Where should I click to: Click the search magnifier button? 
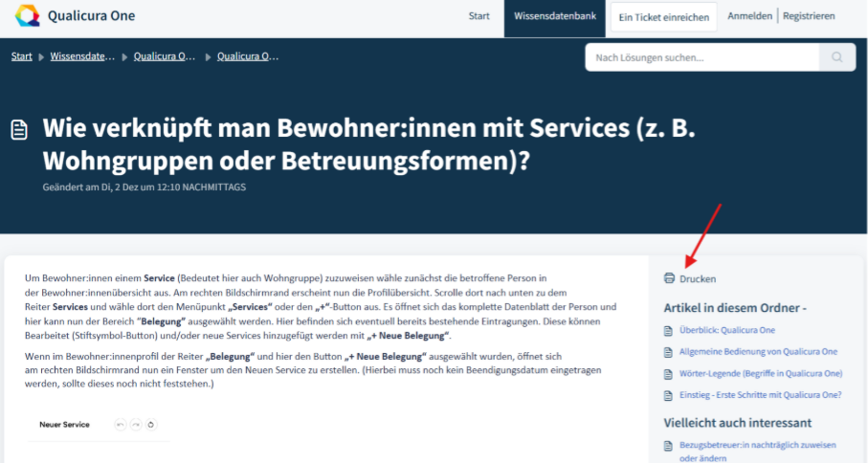pyautogui.click(x=837, y=57)
